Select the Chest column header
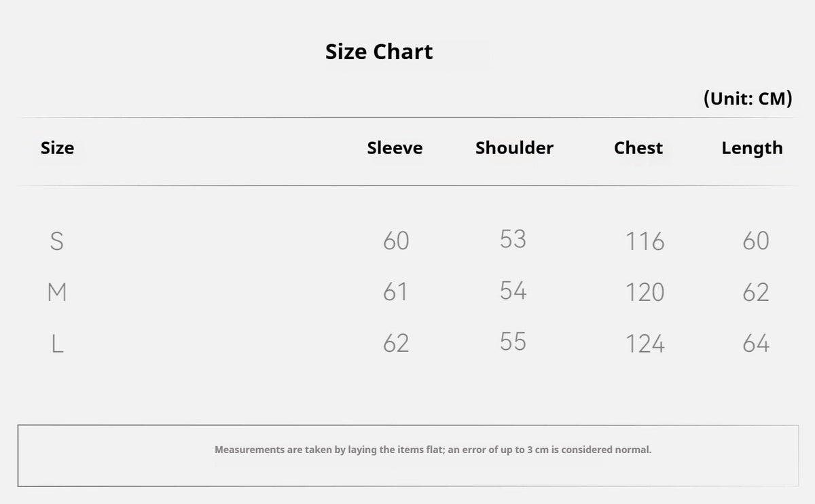This screenshot has height=504, width=815. tap(638, 148)
